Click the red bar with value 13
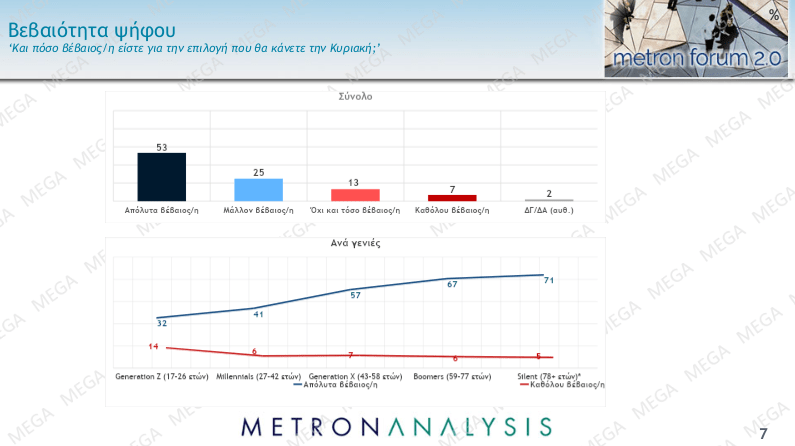Viewport: 795px width, 446px height. pos(355,195)
